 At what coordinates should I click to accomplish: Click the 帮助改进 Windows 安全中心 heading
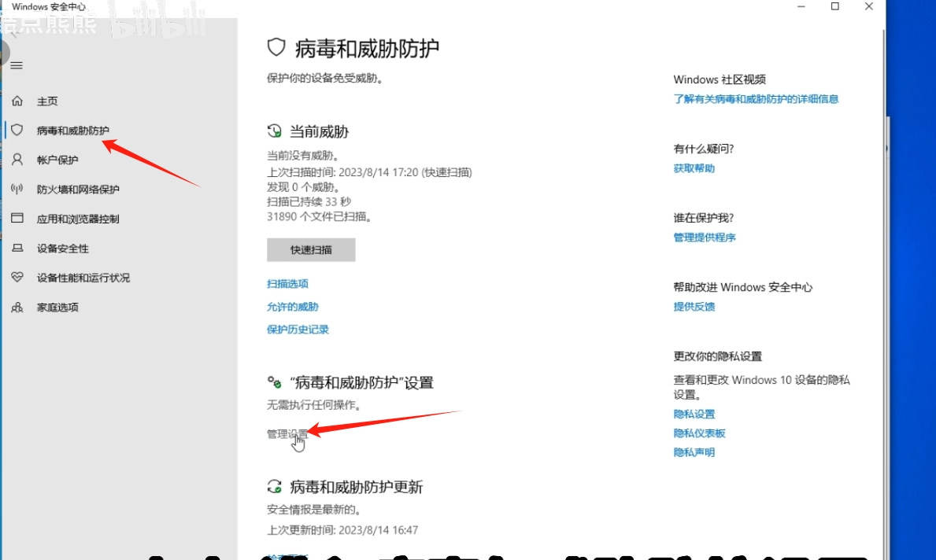click(x=743, y=287)
